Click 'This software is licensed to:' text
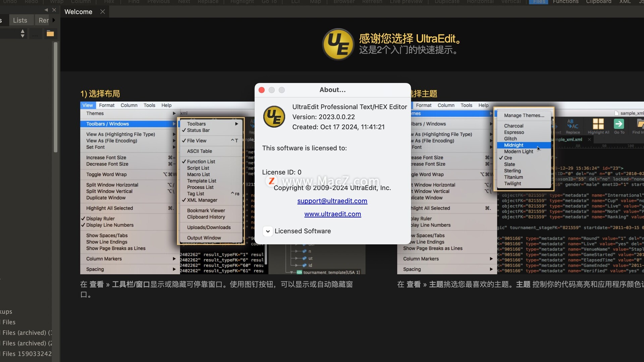Image resolution: width=644 pixels, height=362 pixels. [x=305, y=148]
